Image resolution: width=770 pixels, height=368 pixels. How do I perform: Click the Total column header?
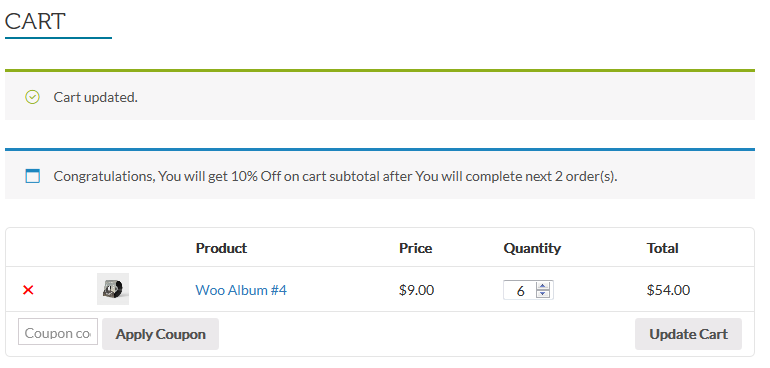(662, 248)
